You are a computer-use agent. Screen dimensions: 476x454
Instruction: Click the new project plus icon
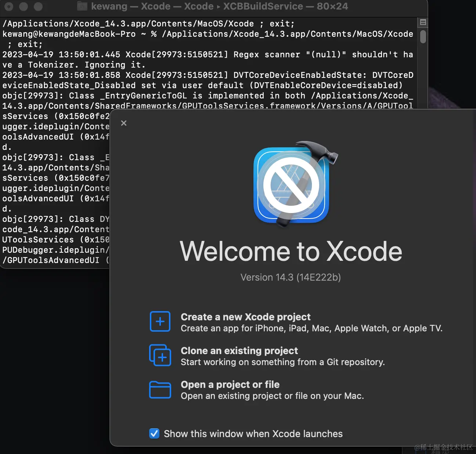(160, 321)
